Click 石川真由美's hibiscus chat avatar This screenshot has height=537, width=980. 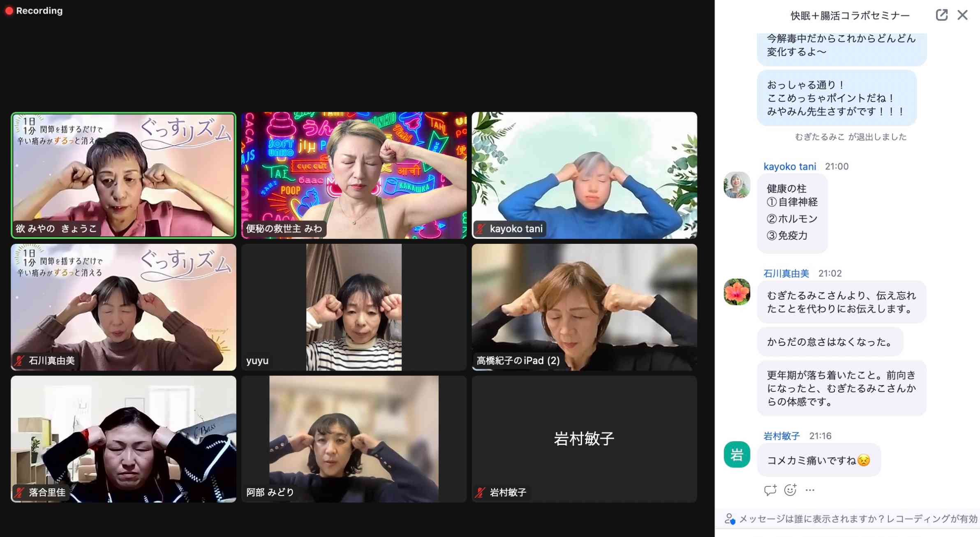tap(737, 292)
